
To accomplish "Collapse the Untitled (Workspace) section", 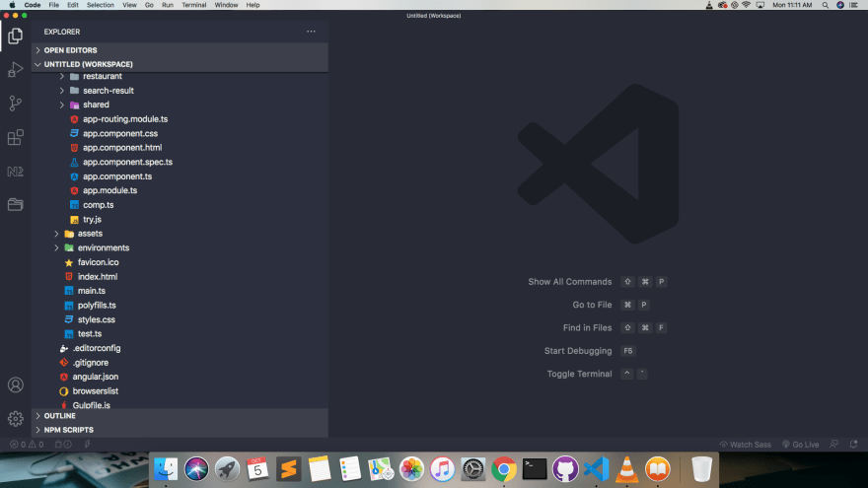I will (x=180, y=64).
